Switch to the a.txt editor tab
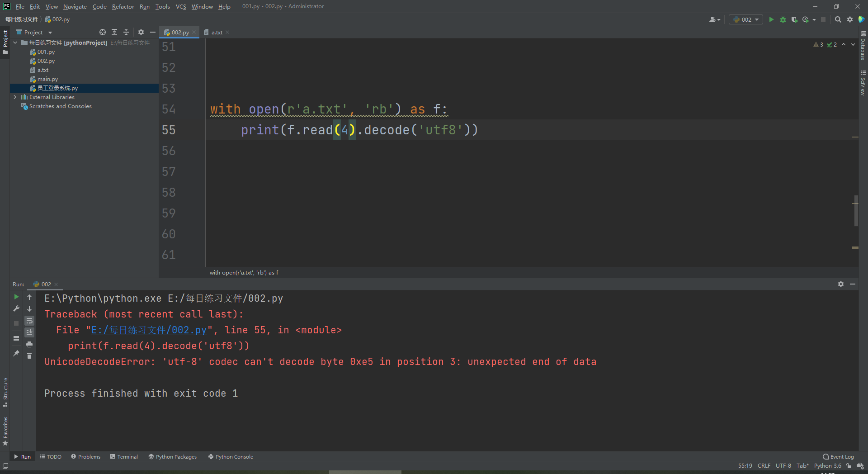This screenshot has height=474, width=868. tap(217, 32)
